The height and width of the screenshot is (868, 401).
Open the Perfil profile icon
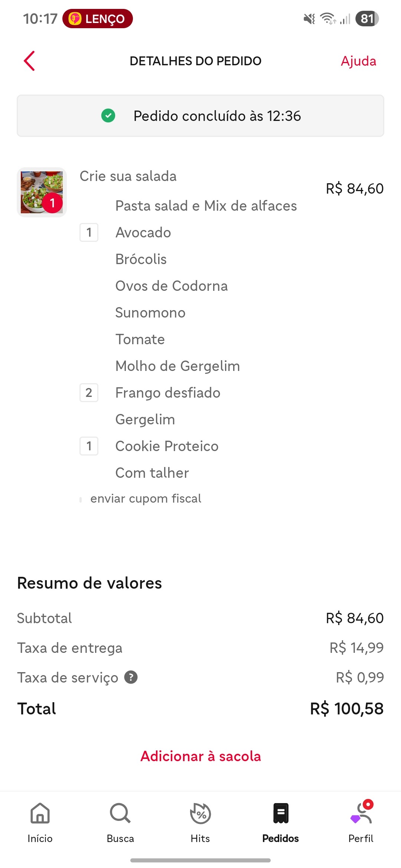tap(361, 814)
